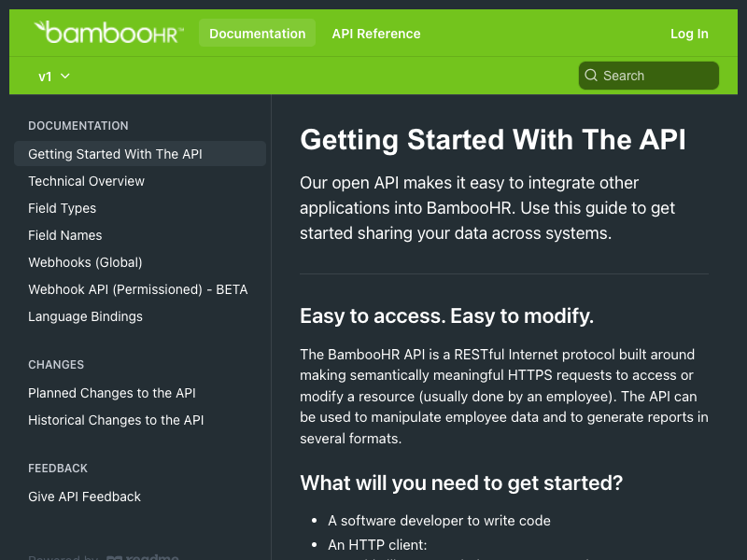Open the Technical Overview page

[86, 181]
